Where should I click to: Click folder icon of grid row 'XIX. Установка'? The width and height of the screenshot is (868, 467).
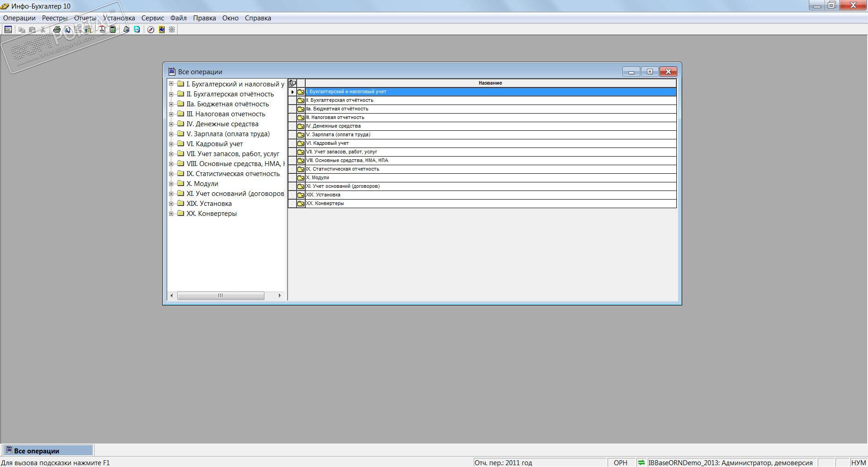301,195
